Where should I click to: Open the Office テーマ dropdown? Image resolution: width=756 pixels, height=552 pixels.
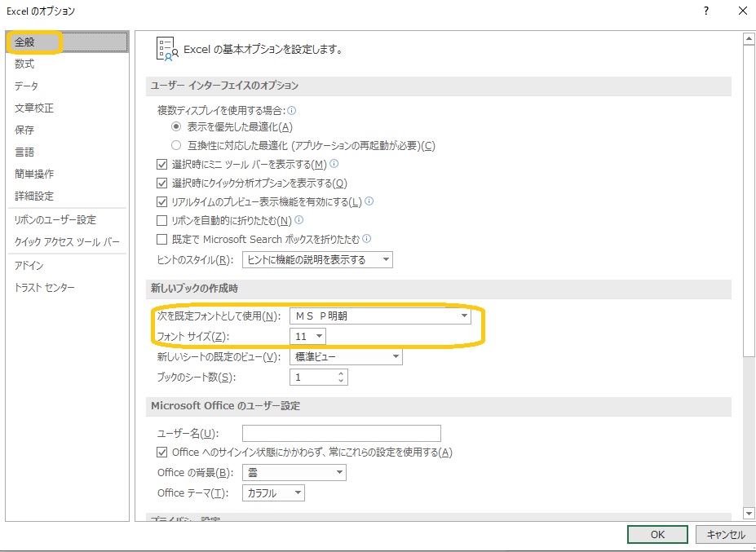pyautogui.click(x=297, y=493)
